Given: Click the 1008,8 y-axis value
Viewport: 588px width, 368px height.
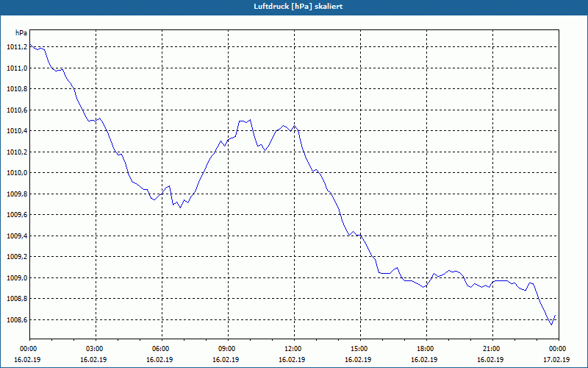Looking at the screenshot, I should pyautogui.click(x=17, y=299).
